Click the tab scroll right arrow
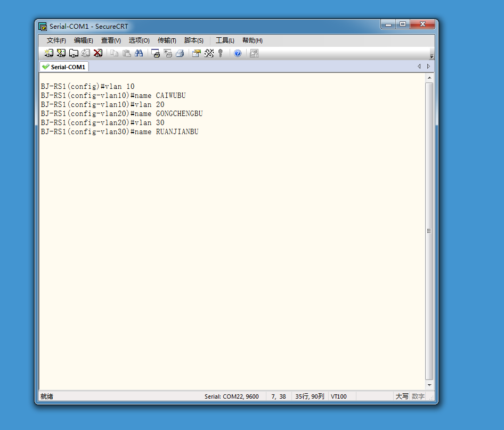504x430 pixels. (x=428, y=66)
